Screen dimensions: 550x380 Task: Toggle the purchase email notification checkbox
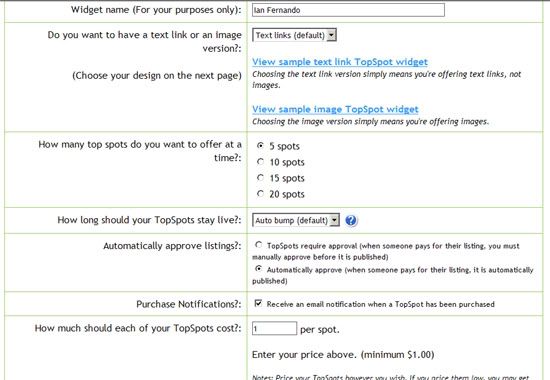point(258,303)
